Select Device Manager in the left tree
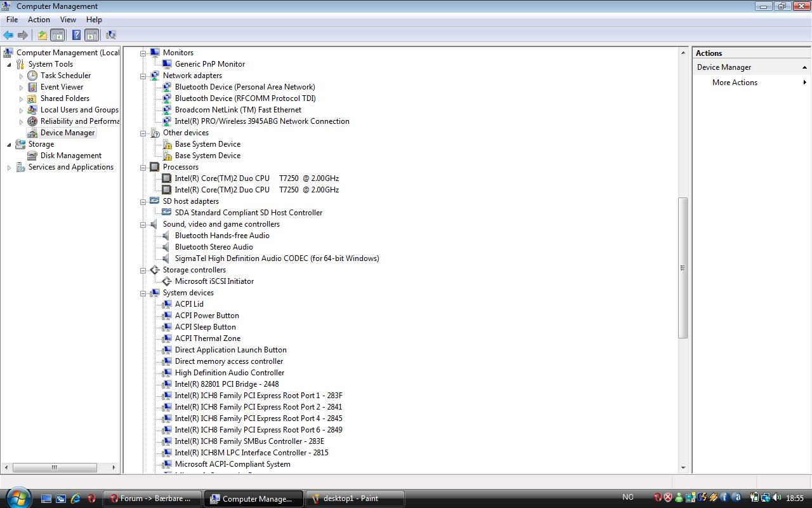The width and height of the screenshot is (812, 508). coord(67,133)
